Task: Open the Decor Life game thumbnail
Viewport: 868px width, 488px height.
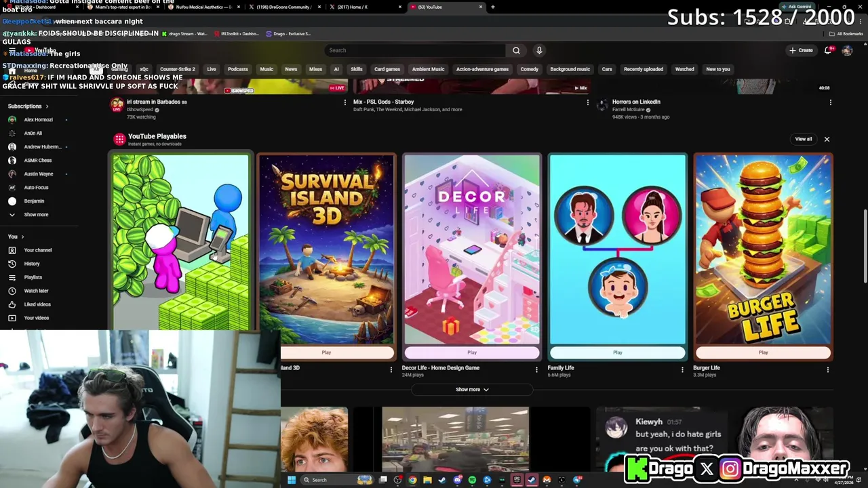Action: [x=472, y=249]
